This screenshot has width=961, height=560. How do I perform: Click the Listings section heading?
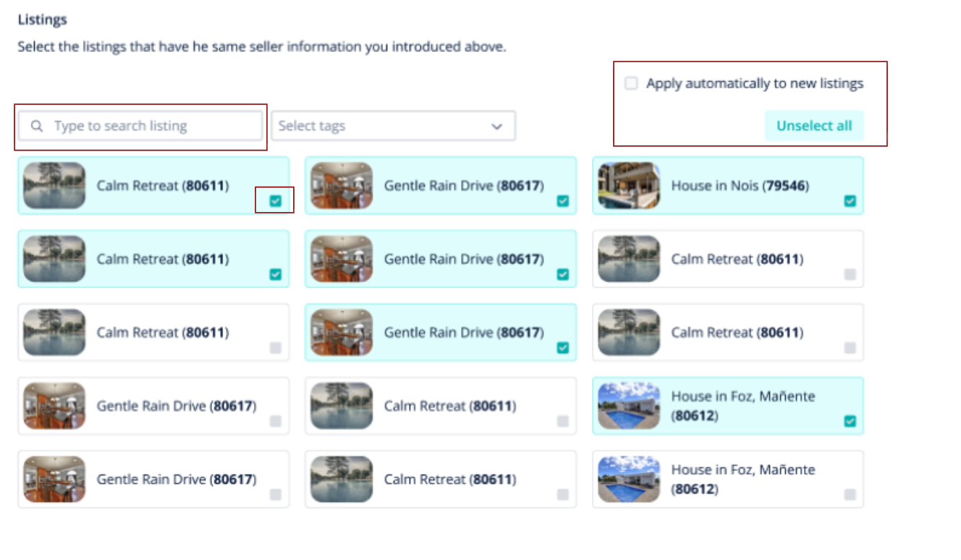point(42,20)
